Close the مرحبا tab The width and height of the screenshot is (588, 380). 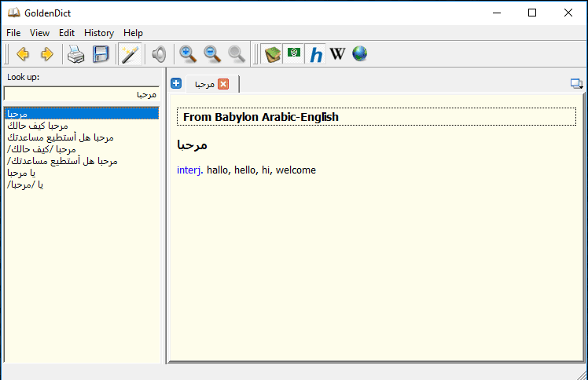pos(223,84)
